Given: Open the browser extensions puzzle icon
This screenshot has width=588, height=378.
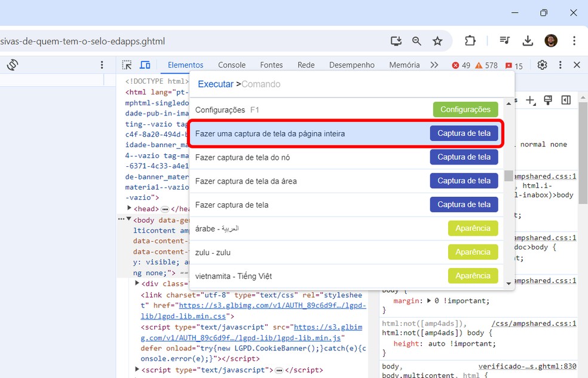Looking at the screenshot, I should click(x=470, y=41).
